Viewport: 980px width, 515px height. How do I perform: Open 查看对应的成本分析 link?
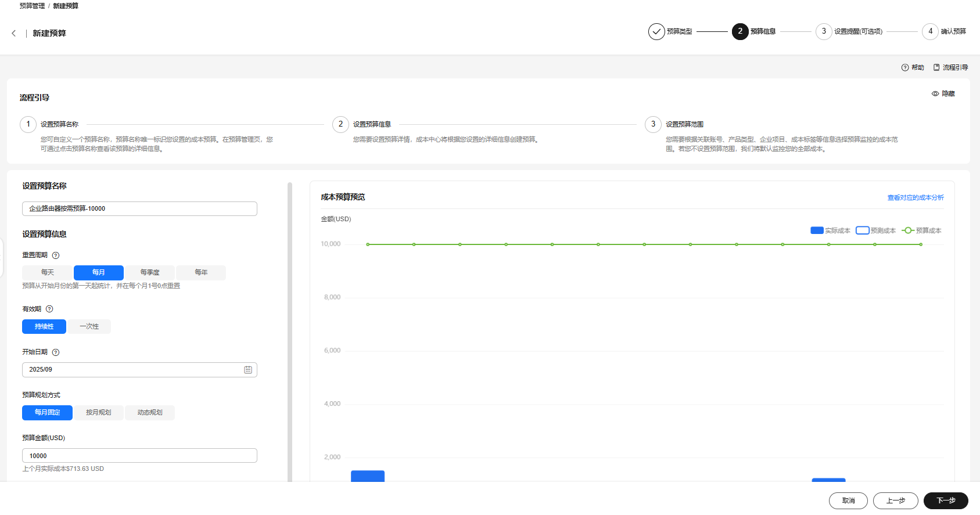point(916,198)
